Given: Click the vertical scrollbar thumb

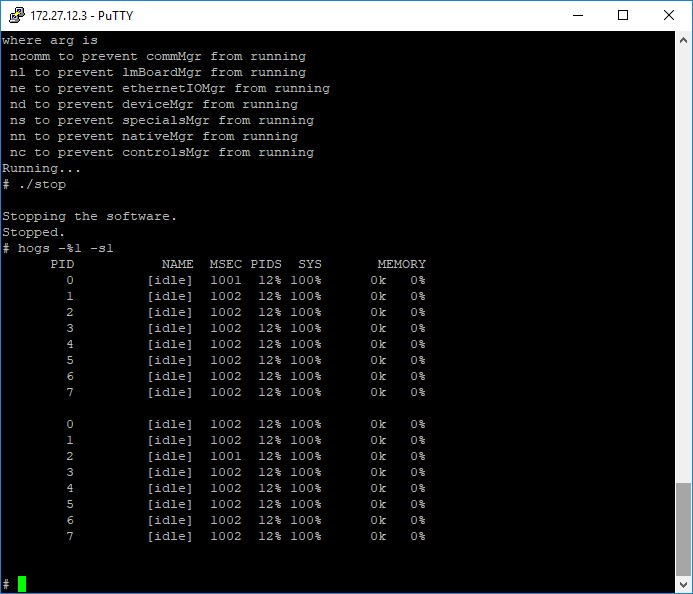Looking at the screenshot, I should 684,528.
